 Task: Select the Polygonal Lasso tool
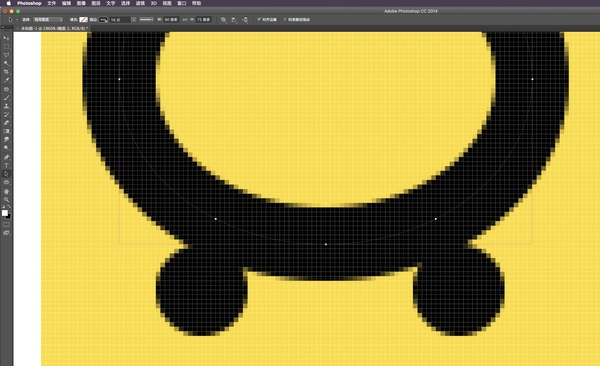[7, 55]
